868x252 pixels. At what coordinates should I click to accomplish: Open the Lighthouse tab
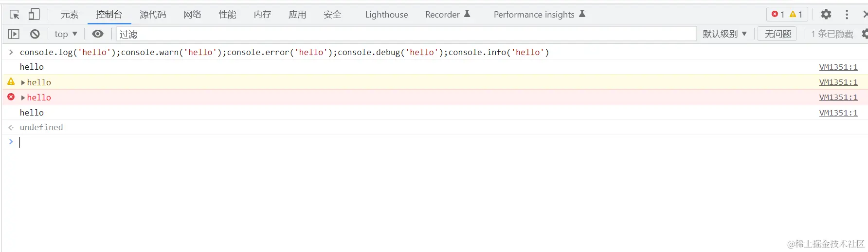(x=386, y=15)
